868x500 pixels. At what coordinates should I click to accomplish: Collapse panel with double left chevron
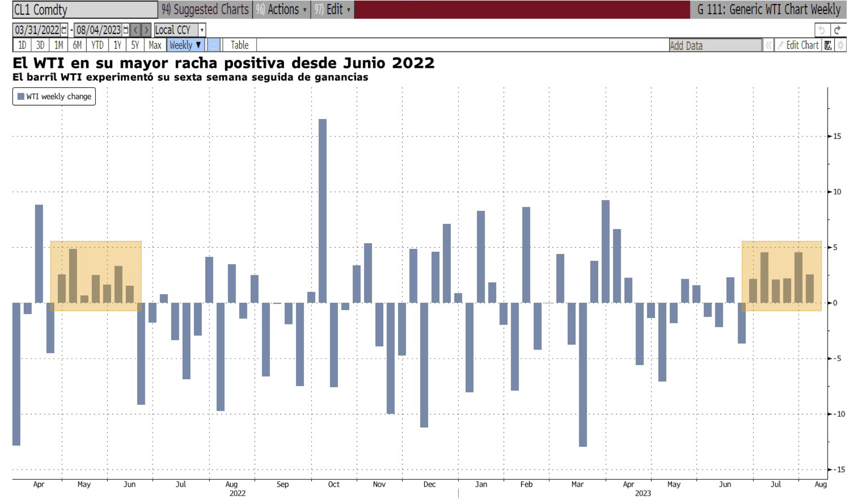(768, 45)
